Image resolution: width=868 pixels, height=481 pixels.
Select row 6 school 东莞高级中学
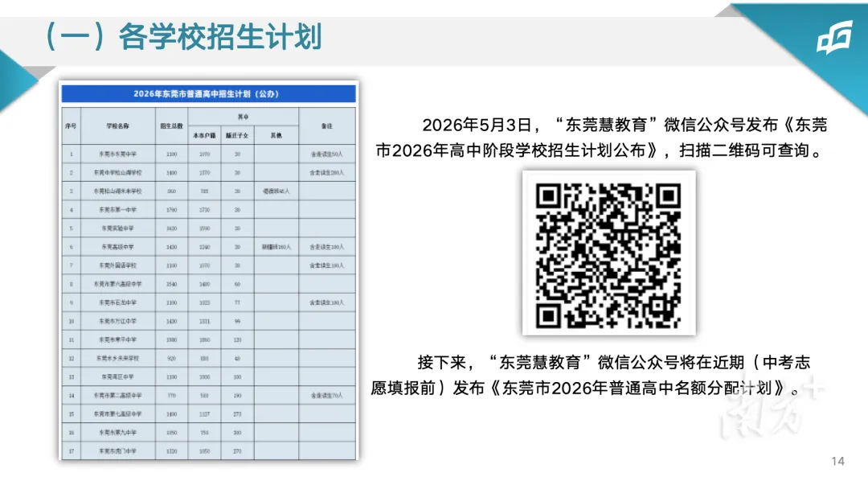pos(118,247)
